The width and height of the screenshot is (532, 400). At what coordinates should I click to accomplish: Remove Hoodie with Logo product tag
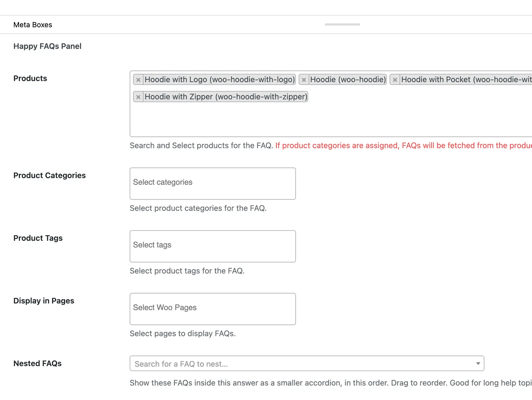click(138, 80)
